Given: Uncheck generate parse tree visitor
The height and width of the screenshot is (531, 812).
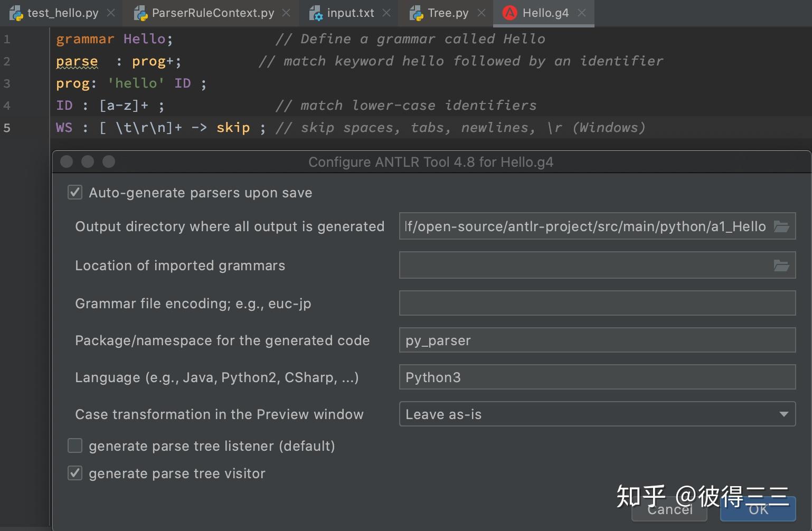Looking at the screenshot, I should pos(74,473).
